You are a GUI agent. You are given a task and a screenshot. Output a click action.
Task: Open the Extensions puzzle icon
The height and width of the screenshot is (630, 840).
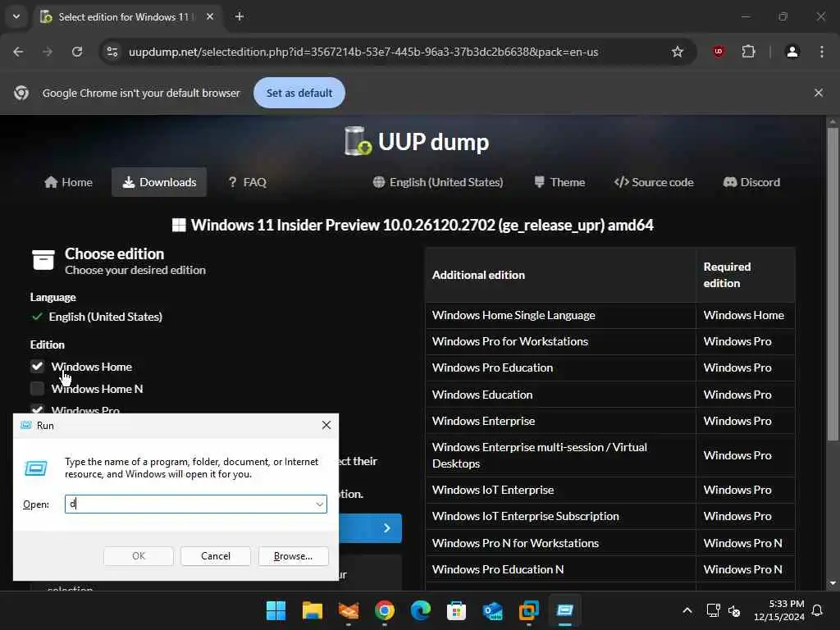point(748,52)
